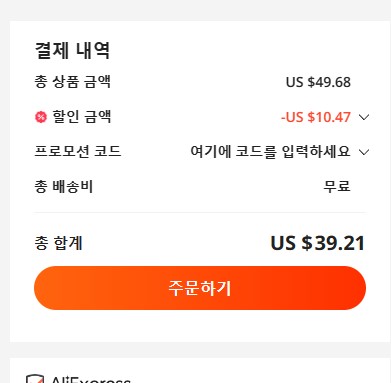Click 여기에 코드를 입력하세요 promo code field

click(270, 152)
